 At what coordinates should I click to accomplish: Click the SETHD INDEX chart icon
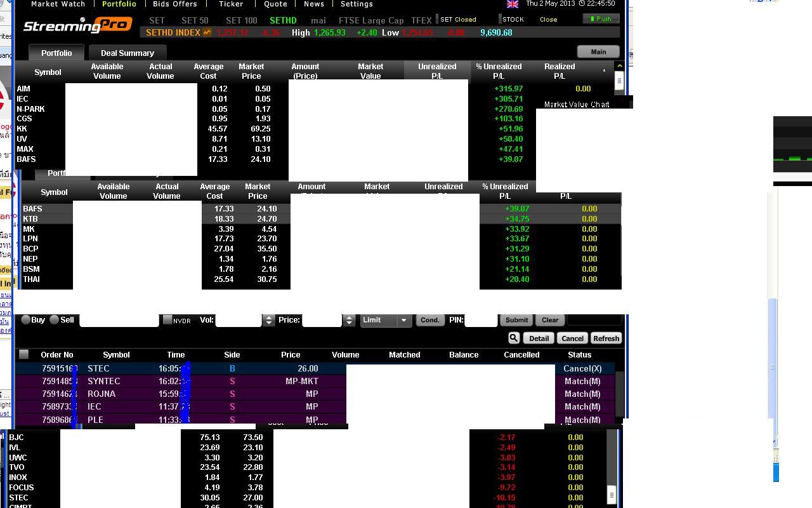[x=207, y=32]
